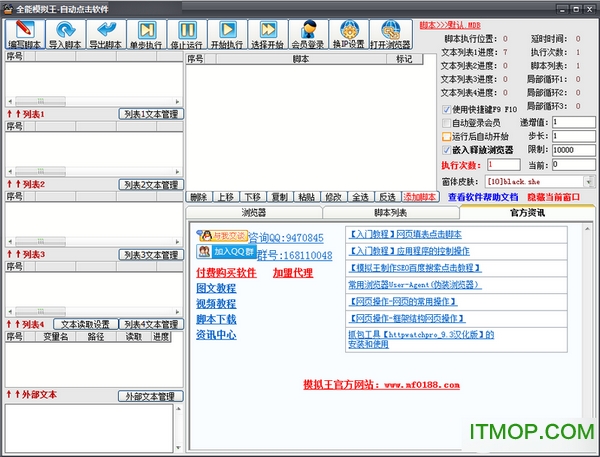The height and width of the screenshot is (457, 600).
Task: Click the 删除 script button
Action: pos(199,197)
